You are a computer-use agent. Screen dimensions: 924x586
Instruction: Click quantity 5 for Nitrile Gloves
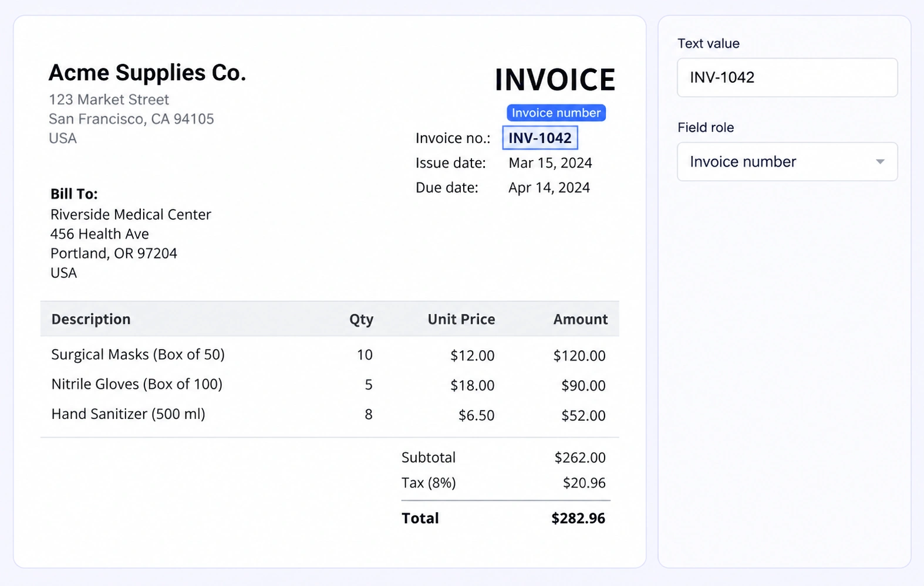(x=369, y=385)
